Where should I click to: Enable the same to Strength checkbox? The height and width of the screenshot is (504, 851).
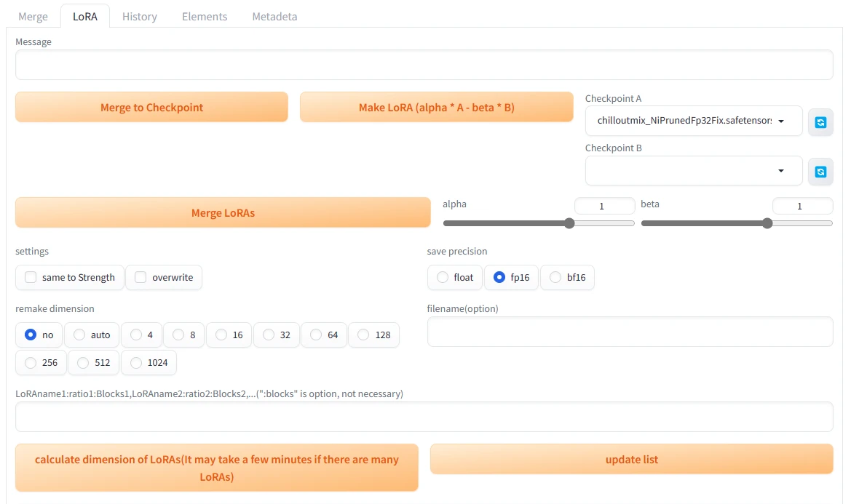31,277
